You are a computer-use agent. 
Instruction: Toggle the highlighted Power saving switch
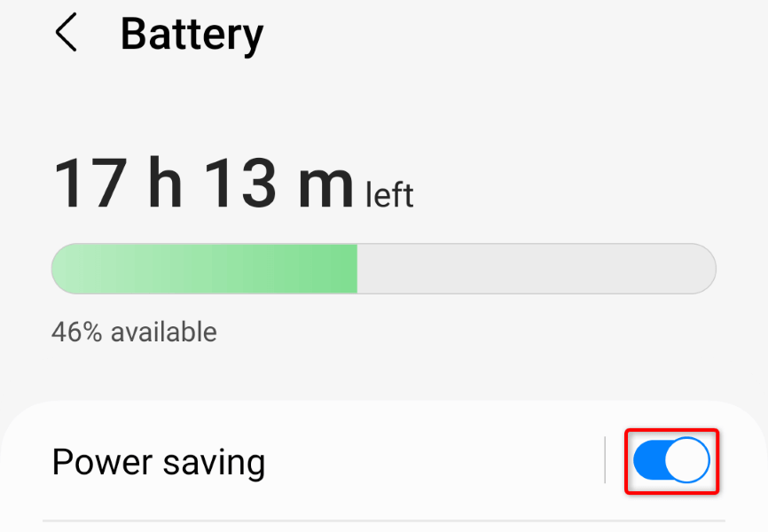pyautogui.click(x=670, y=461)
